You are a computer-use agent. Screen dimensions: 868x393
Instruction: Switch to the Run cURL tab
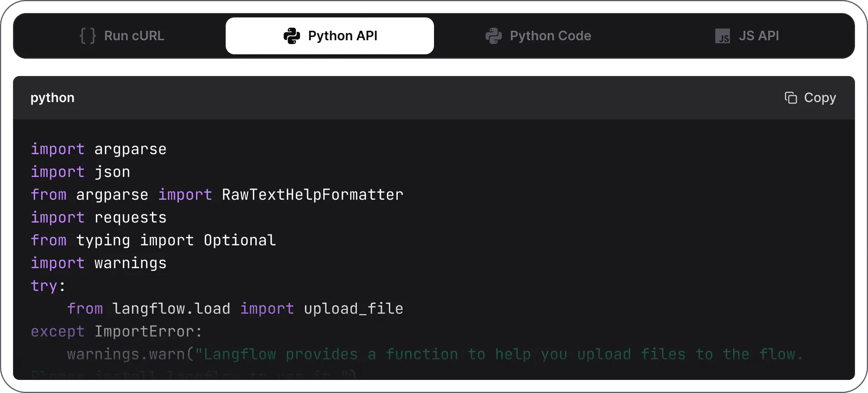(122, 36)
